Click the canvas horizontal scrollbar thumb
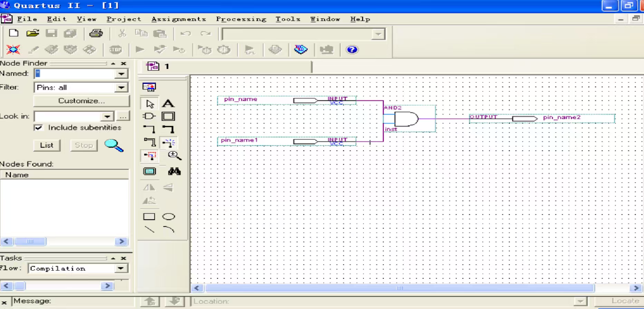The width and height of the screenshot is (644, 309). (x=400, y=288)
